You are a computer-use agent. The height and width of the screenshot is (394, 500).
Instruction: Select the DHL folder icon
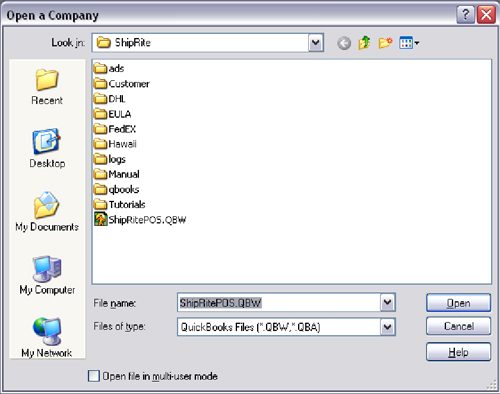(100, 99)
